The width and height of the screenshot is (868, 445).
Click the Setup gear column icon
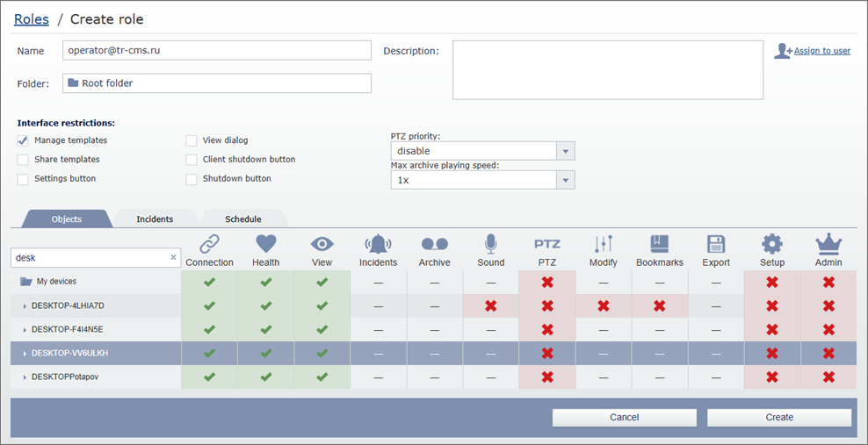coord(771,244)
